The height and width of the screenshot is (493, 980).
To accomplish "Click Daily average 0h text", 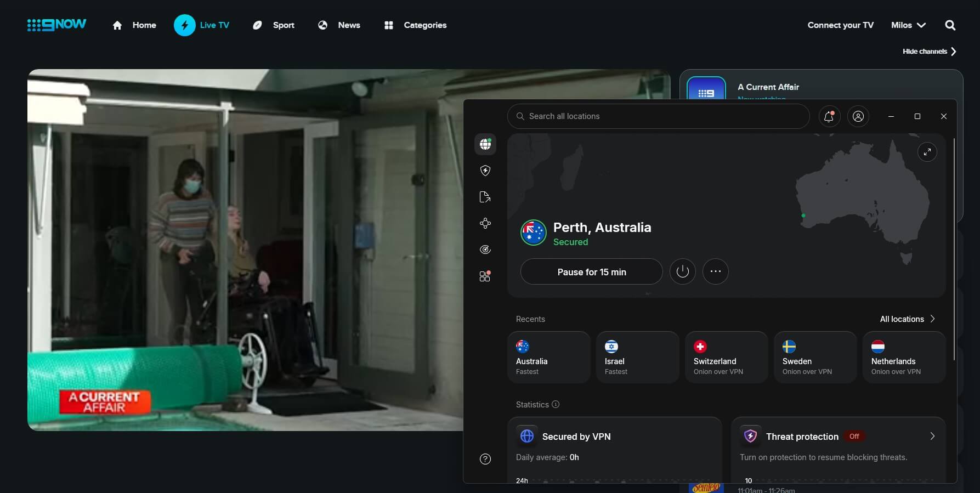I will click(547, 457).
